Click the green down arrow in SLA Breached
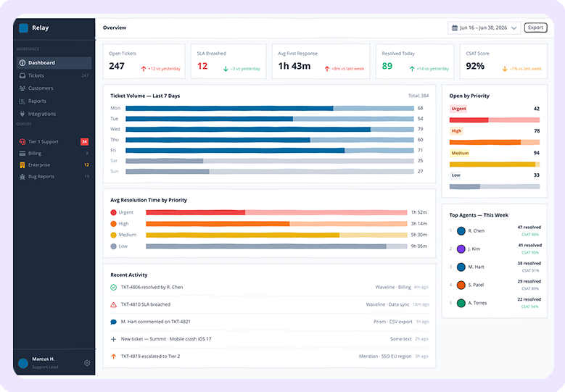This screenshot has width=565, height=392. [x=226, y=69]
